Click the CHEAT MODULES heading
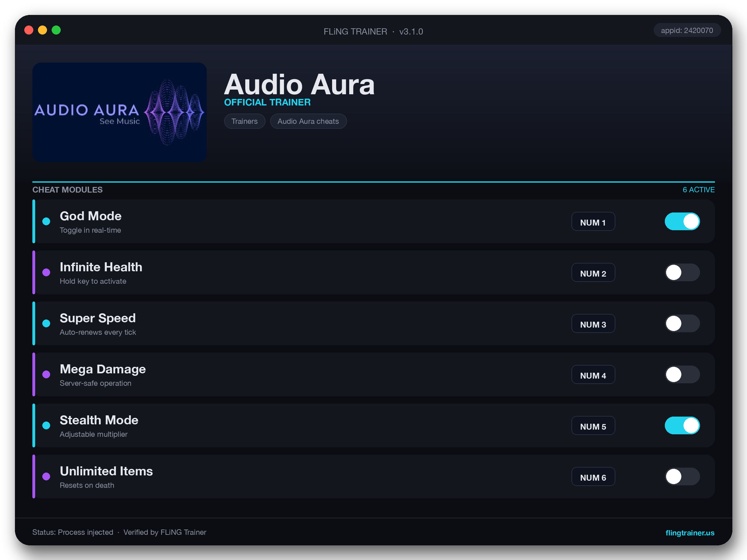The height and width of the screenshot is (560, 747). coord(68,190)
